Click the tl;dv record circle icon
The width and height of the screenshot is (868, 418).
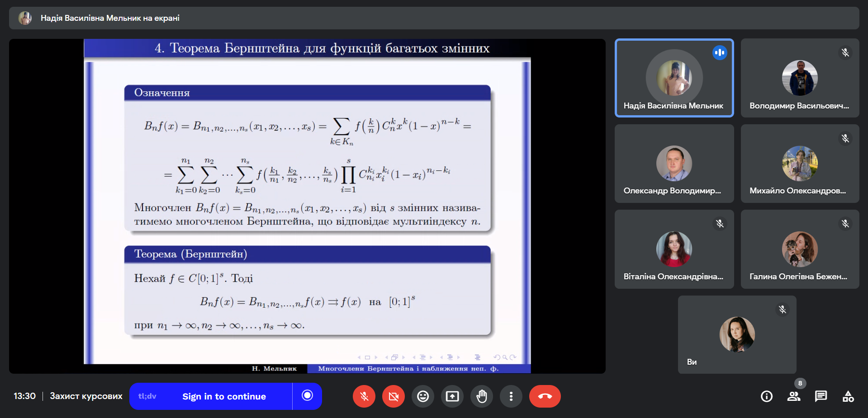coord(308,396)
